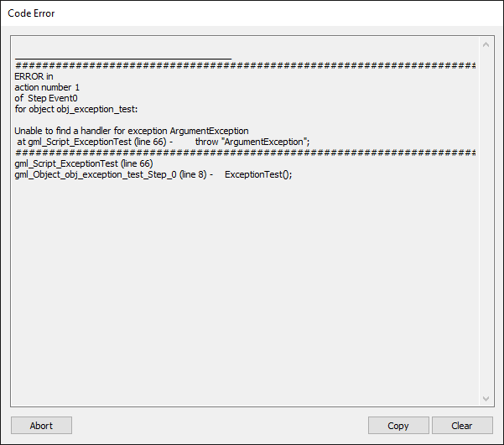This screenshot has height=445, width=504.
Task: Click the Abort button
Action: 41,426
